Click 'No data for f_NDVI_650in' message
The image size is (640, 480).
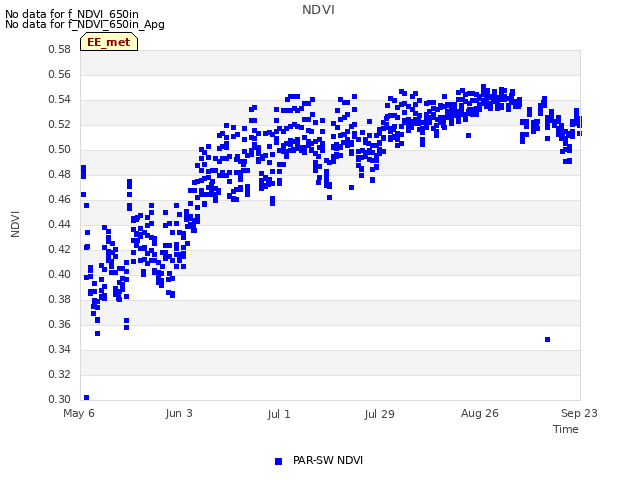(72, 14)
